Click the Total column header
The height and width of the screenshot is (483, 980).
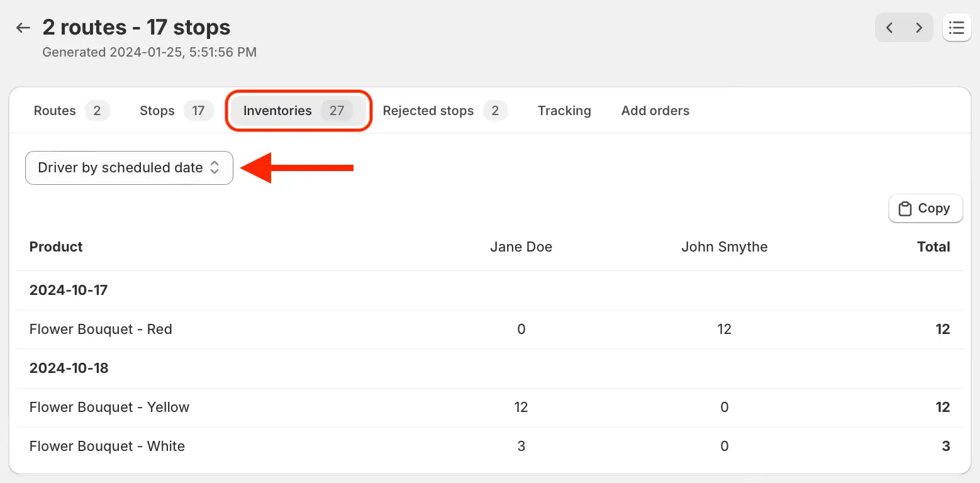(933, 247)
